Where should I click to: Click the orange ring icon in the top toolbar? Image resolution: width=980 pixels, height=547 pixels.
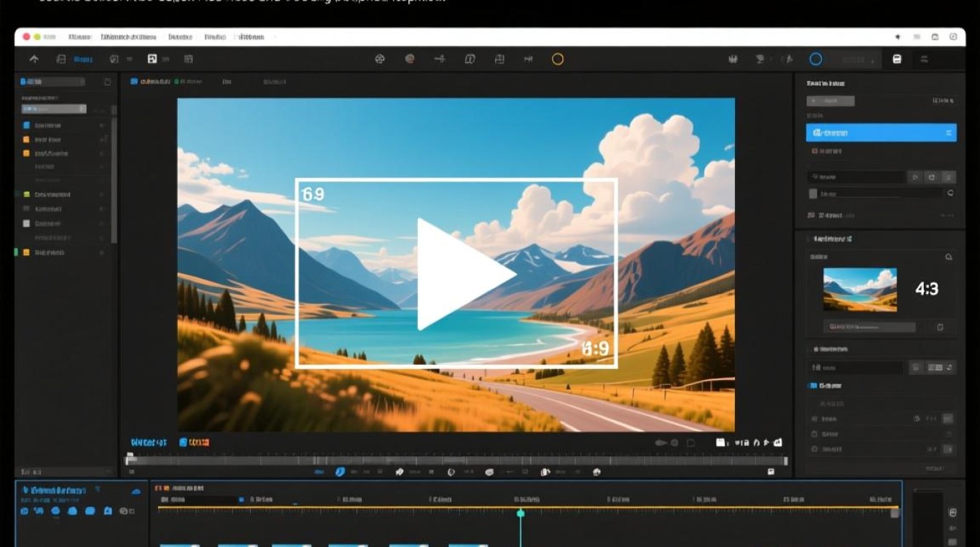558,59
